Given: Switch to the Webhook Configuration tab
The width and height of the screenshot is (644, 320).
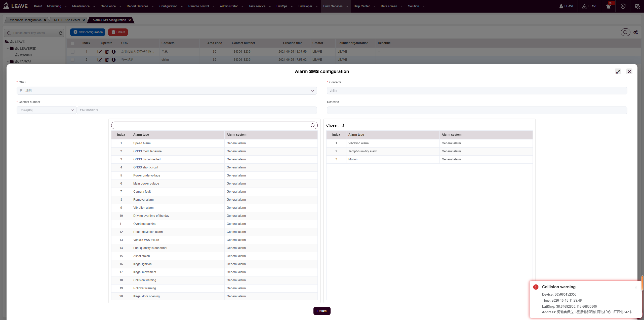Looking at the screenshot, I should [26, 20].
